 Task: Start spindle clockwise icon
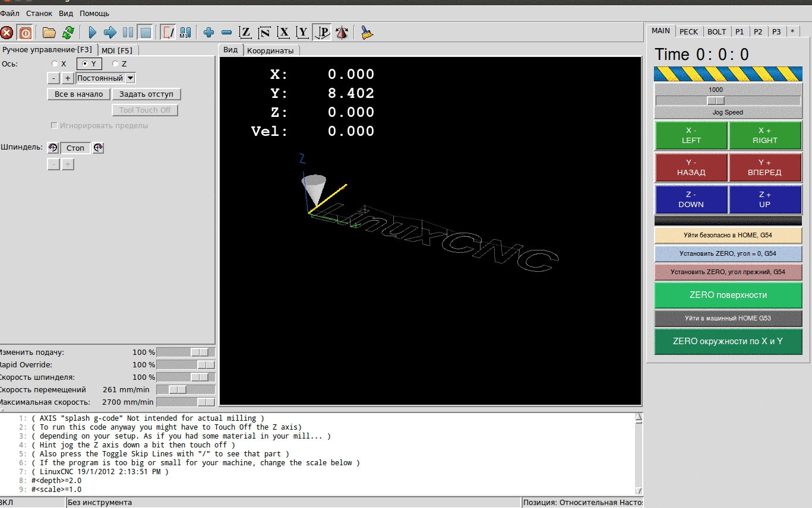pyautogui.click(x=98, y=148)
